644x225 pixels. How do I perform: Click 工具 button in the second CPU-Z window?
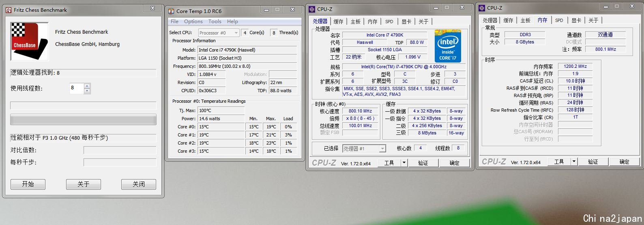click(x=559, y=162)
